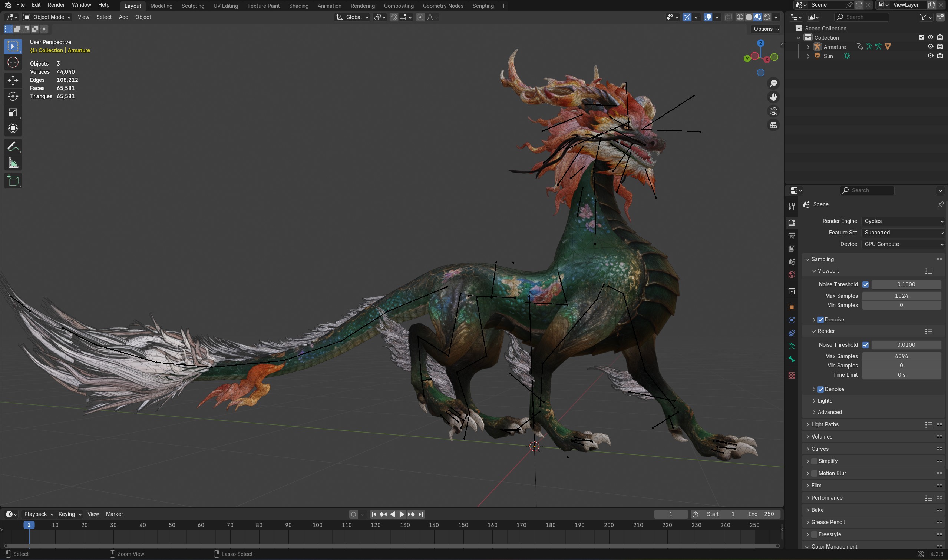
Task: Open the Object Mode dropdown
Action: click(x=47, y=17)
